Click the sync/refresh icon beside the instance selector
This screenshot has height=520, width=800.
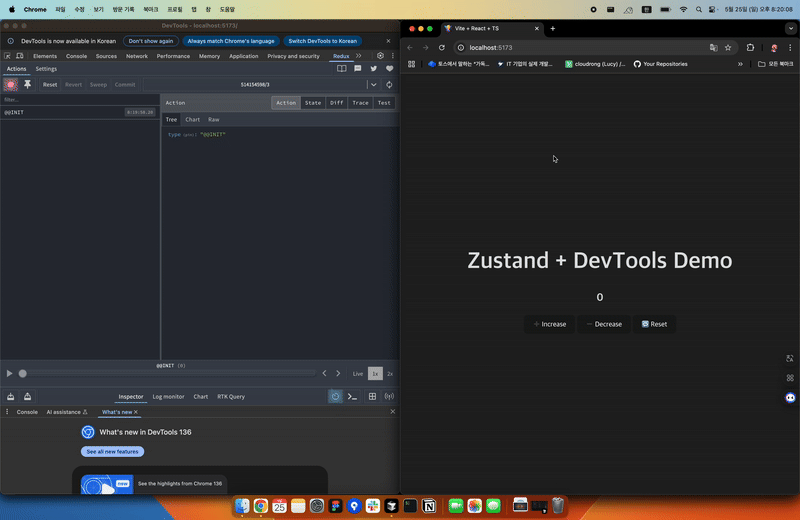click(x=389, y=85)
